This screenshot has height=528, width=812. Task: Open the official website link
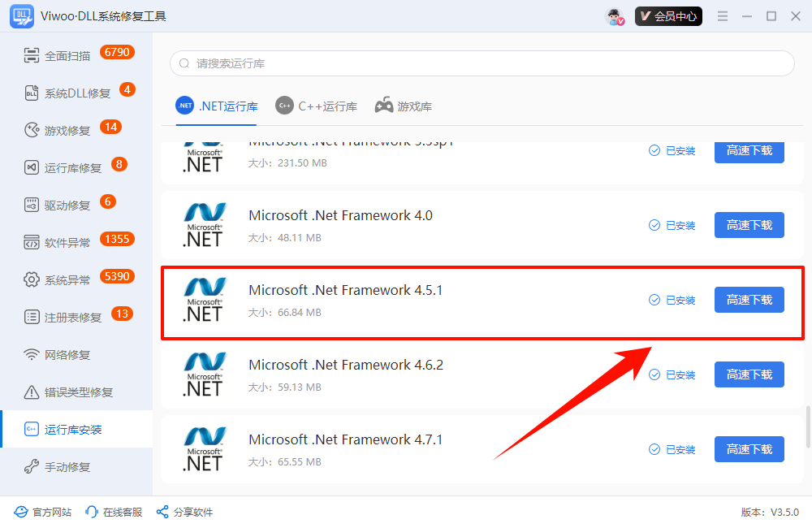[x=43, y=513]
